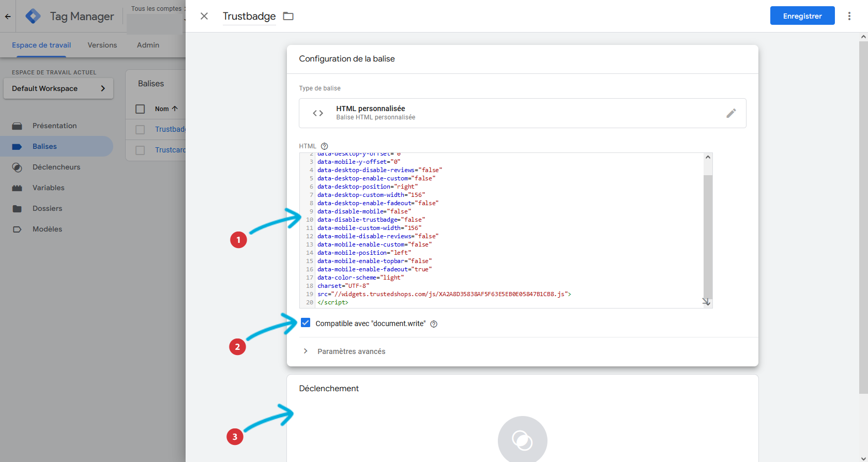
Task: Open the Default Workspace selector
Action: (x=58, y=88)
